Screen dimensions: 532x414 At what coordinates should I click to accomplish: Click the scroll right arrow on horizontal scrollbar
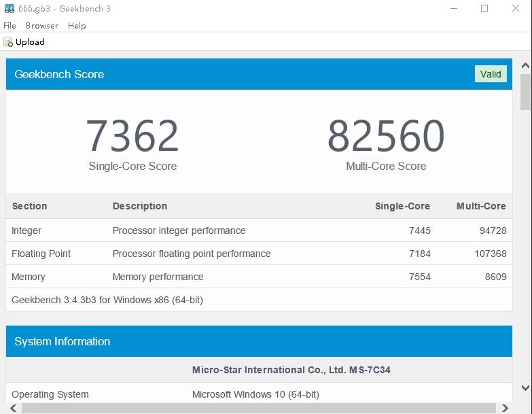[505, 408]
